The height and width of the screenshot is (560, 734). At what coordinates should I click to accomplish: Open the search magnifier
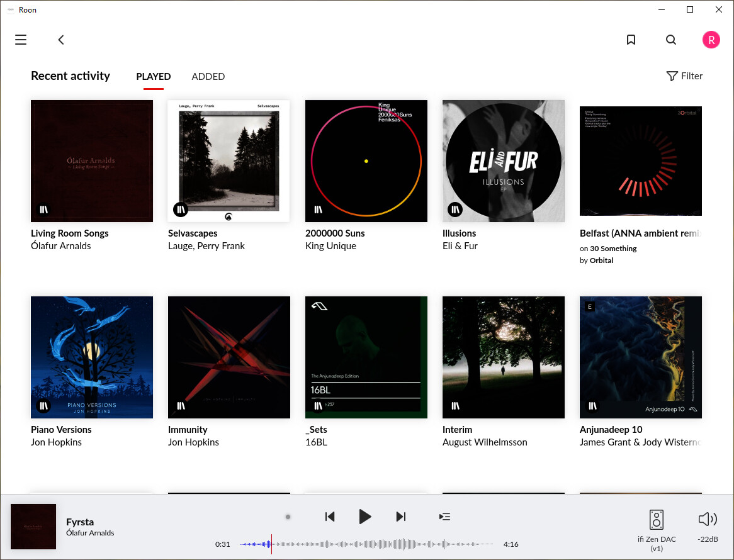pyautogui.click(x=671, y=40)
